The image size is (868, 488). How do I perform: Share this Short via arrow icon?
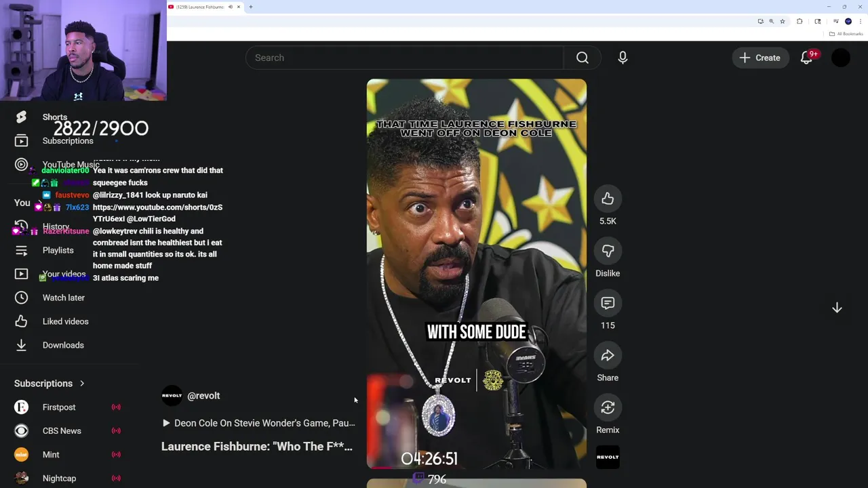608,355
